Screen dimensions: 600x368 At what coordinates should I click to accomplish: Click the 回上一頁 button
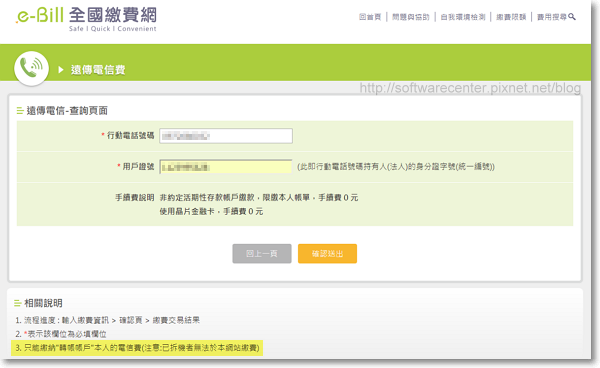(x=262, y=254)
